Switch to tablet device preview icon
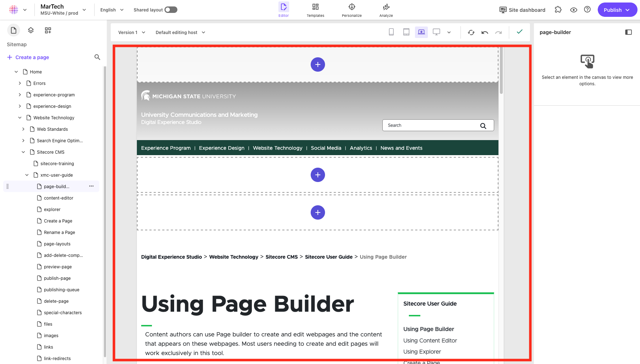This screenshot has width=640, height=364. (406, 32)
